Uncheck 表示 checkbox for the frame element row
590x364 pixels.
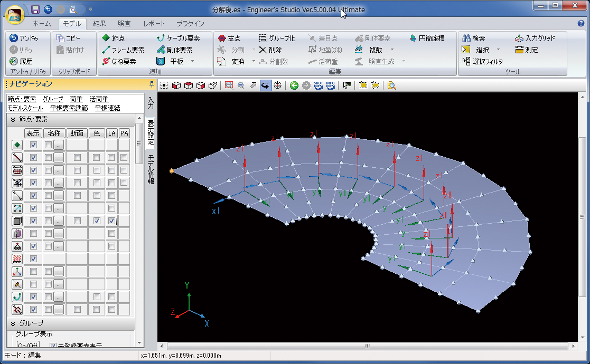tap(33, 157)
